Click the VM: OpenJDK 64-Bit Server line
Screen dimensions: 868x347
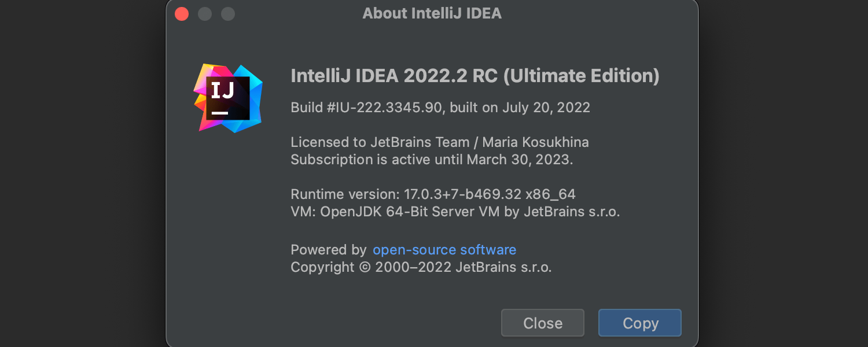coord(455,212)
